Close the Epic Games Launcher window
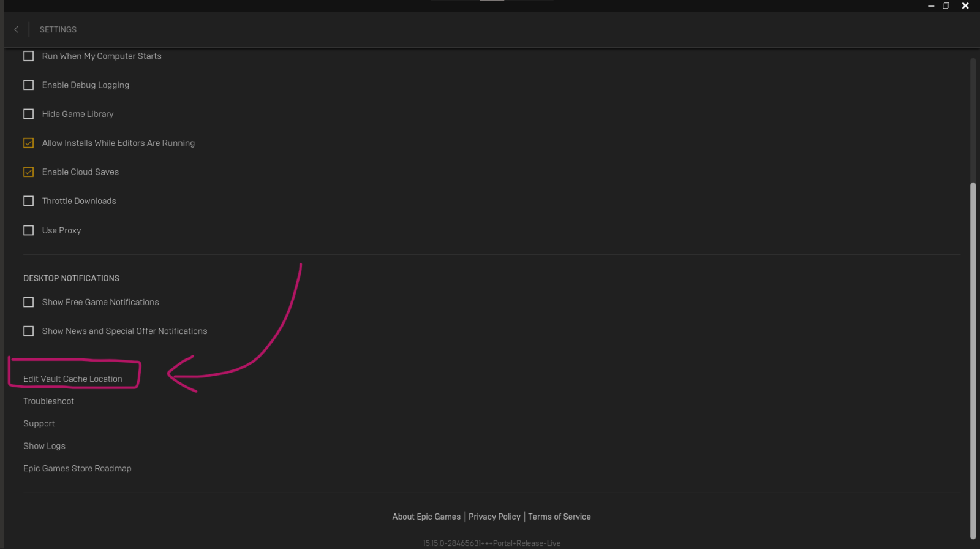This screenshot has width=980, height=549. tap(965, 6)
